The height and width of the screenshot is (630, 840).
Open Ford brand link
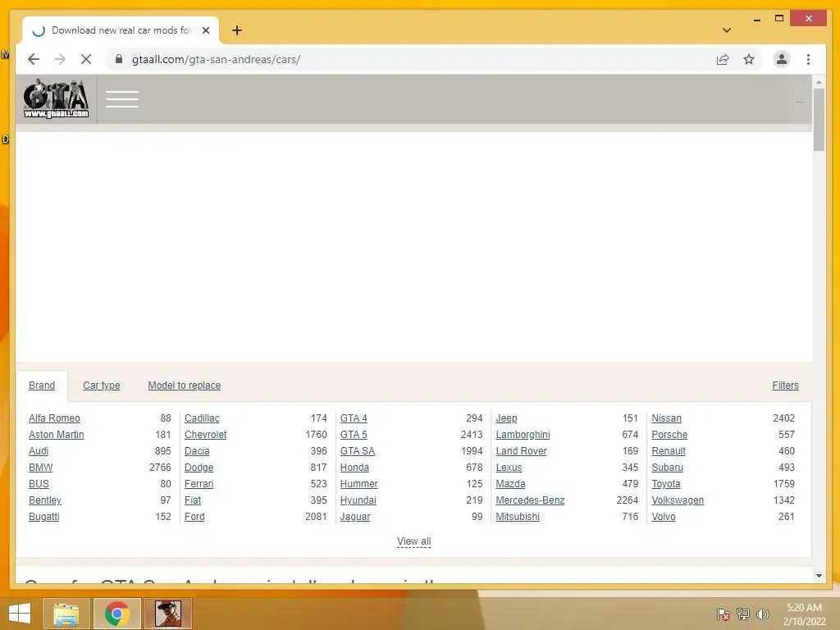[194, 517]
